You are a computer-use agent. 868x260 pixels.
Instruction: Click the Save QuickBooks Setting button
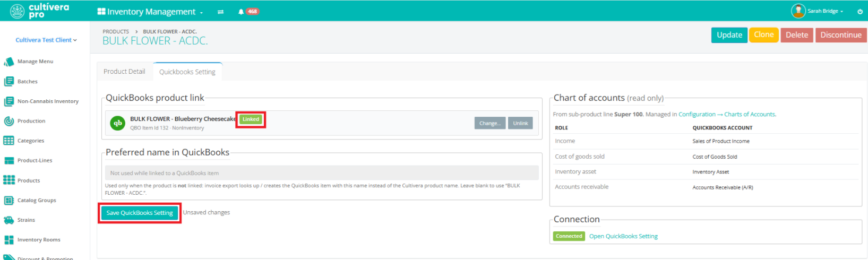140,213
